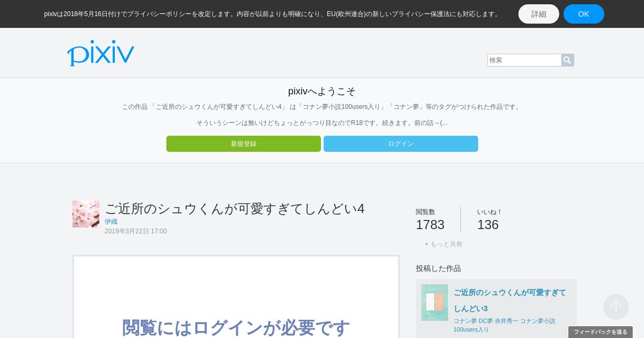Dismiss privacy notice with OK button
644x338 pixels.
pos(584,14)
